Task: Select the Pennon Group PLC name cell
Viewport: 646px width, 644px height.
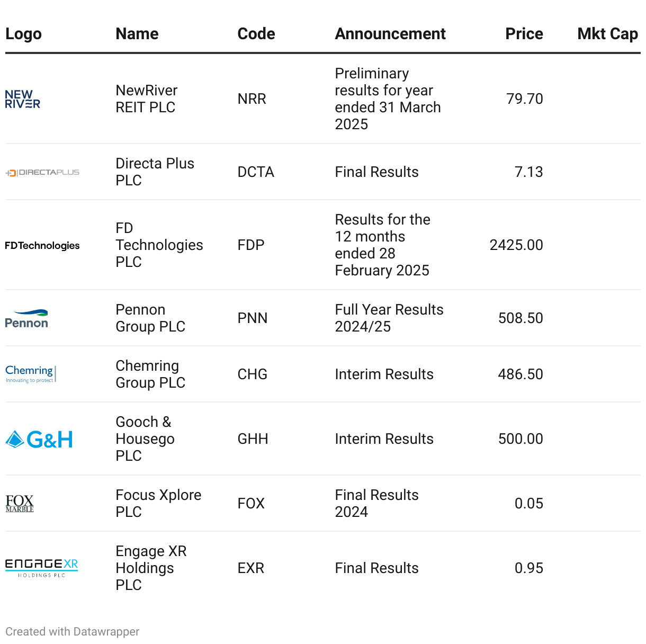Action: [150, 318]
